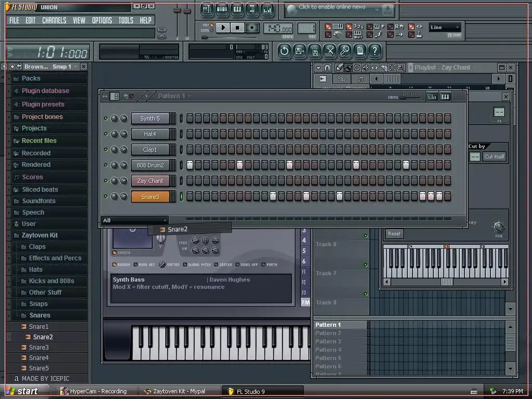532x399 pixels.
Task: Click the tempo display value
Action: coord(278,29)
